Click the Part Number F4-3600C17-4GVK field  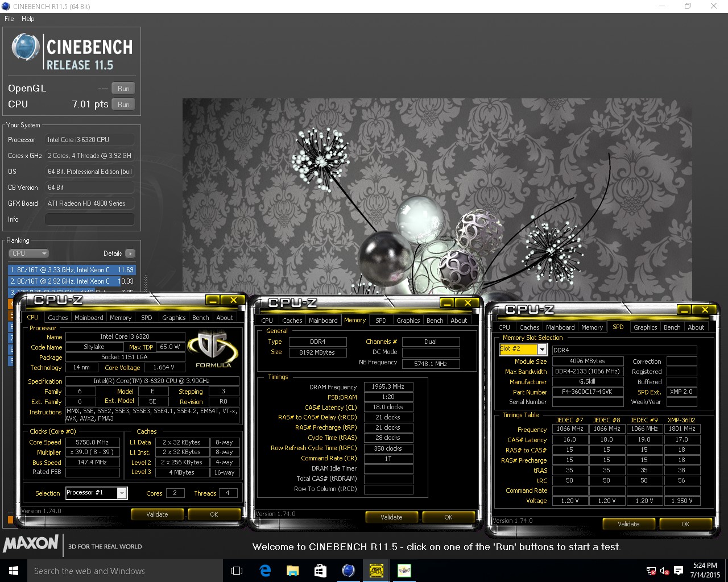coord(588,392)
